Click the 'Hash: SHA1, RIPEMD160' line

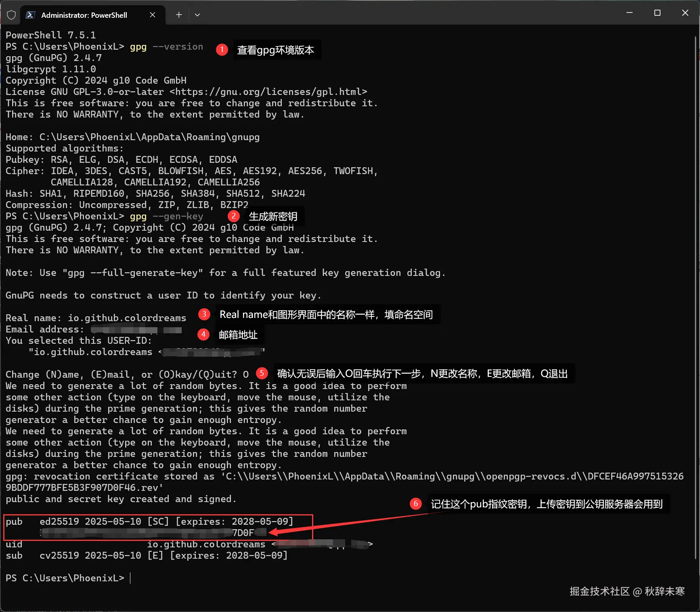tap(155, 193)
